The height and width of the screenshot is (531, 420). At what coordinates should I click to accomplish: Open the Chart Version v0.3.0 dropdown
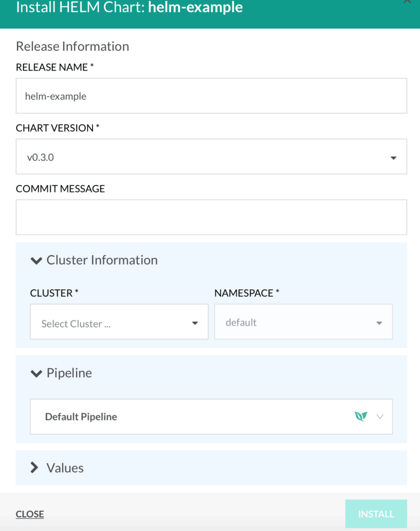pyautogui.click(x=212, y=157)
